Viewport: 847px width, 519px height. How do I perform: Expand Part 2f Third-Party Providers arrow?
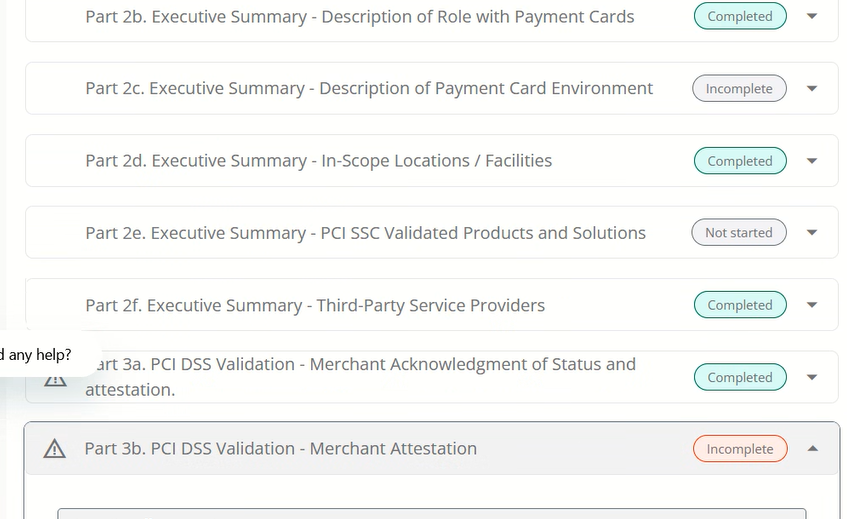811,305
